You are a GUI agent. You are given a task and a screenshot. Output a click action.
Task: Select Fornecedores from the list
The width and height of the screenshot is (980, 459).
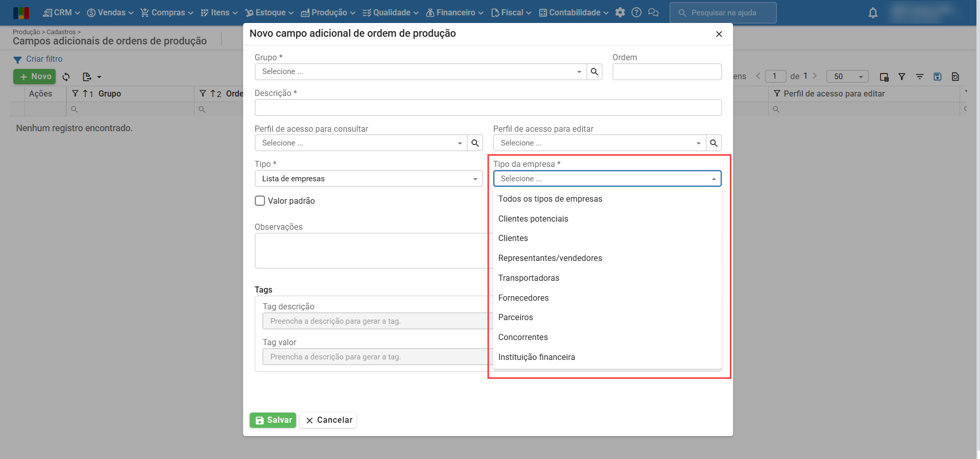523,298
